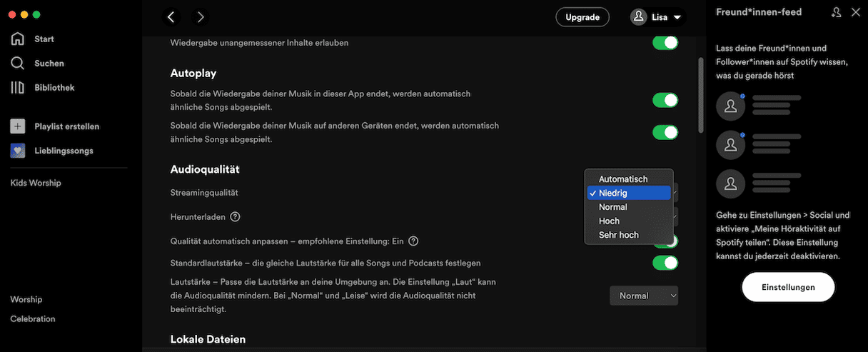Disable Autoplay in dieser App toggle
Image resolution: width=868 pixels, height=352 pixels.
click(665, 100)
